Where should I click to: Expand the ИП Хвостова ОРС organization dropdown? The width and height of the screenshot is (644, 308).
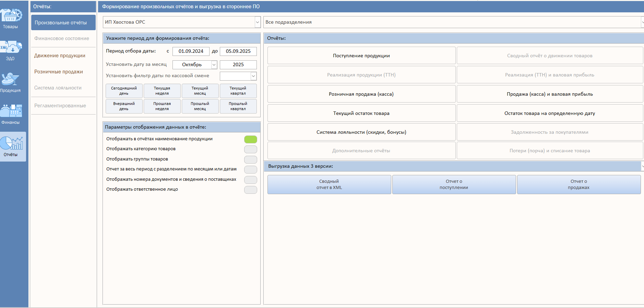(x=257, y=22)
